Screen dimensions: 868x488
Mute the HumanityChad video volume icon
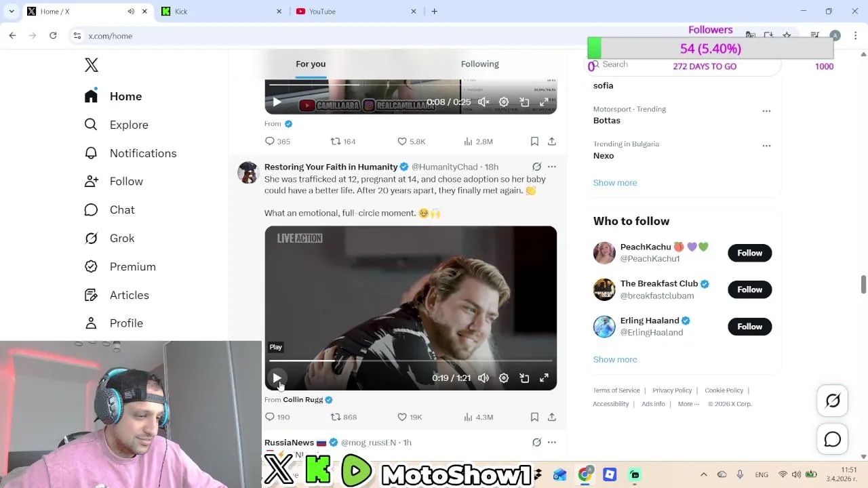pyautogui.click(x=484, y=378)
